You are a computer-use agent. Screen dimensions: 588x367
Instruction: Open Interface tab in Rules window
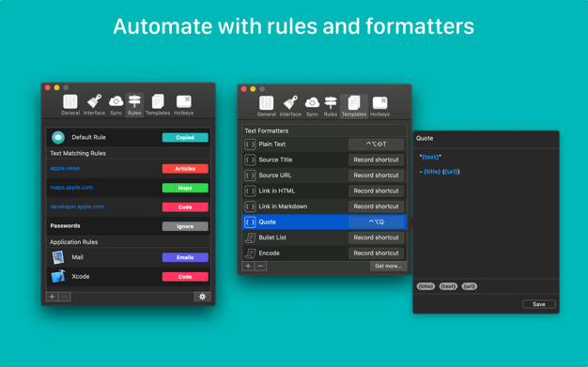point(94,105)
